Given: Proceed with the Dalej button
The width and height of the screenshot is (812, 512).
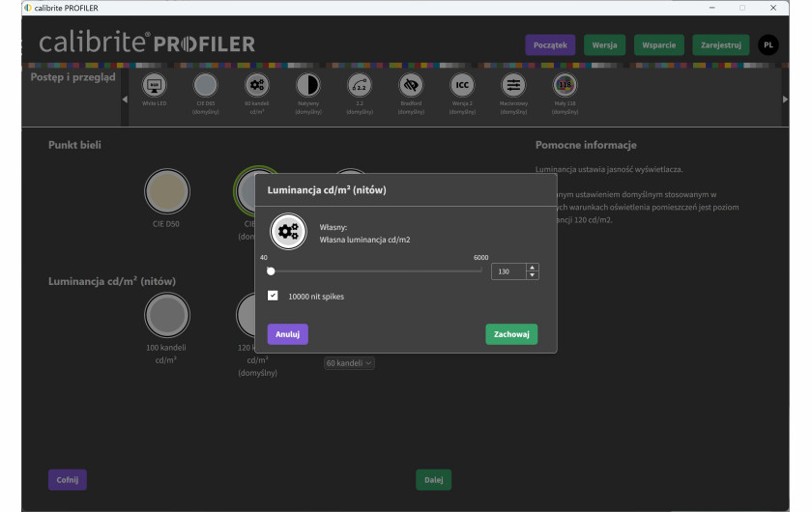Looking at the screenshot, I should [433, 479].
